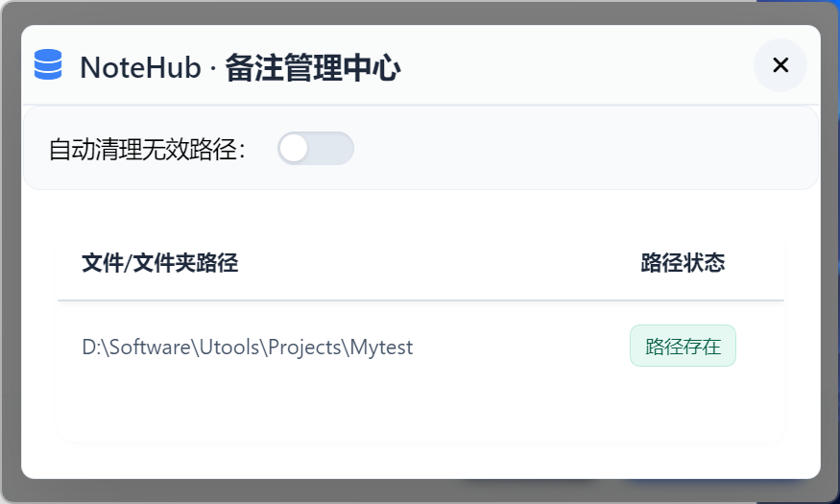
Task: Click the 文件/文件夹路径 column header
Action: point(160,263)
